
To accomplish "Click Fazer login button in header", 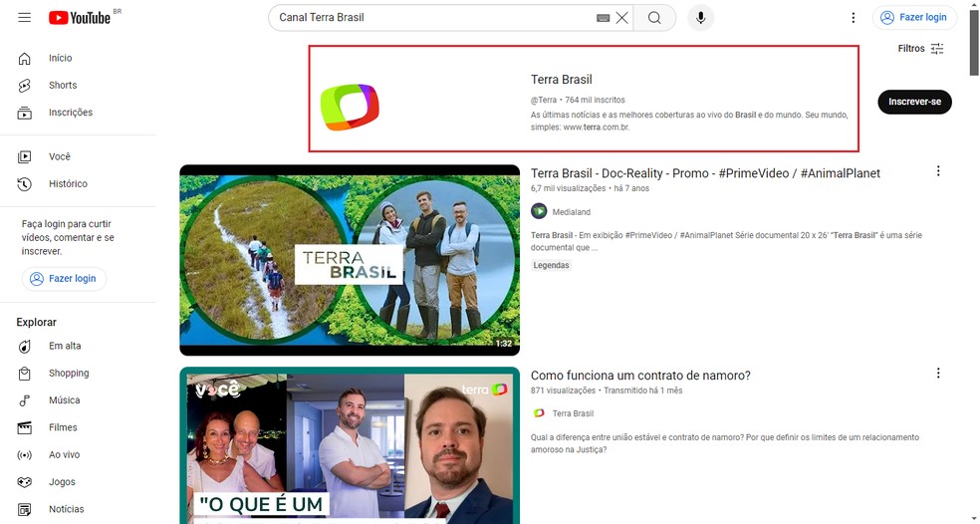I will [913, 18].
